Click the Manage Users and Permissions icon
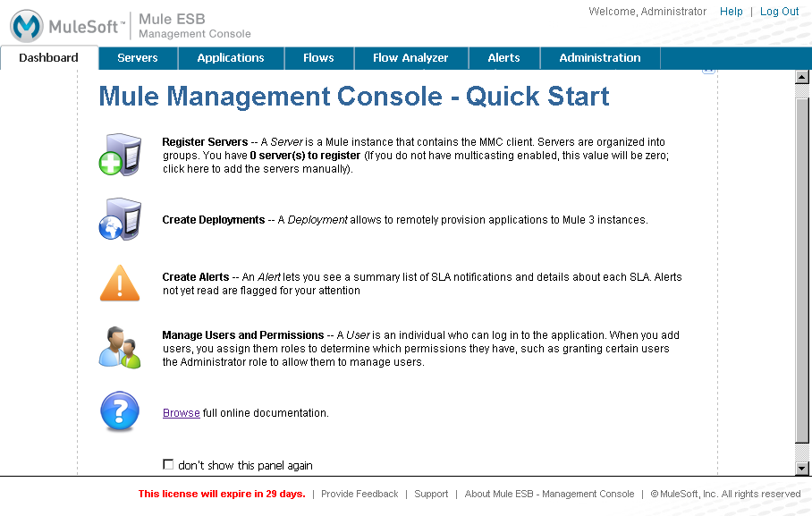This screenshot has width=812, height=516. click(119, 347)
